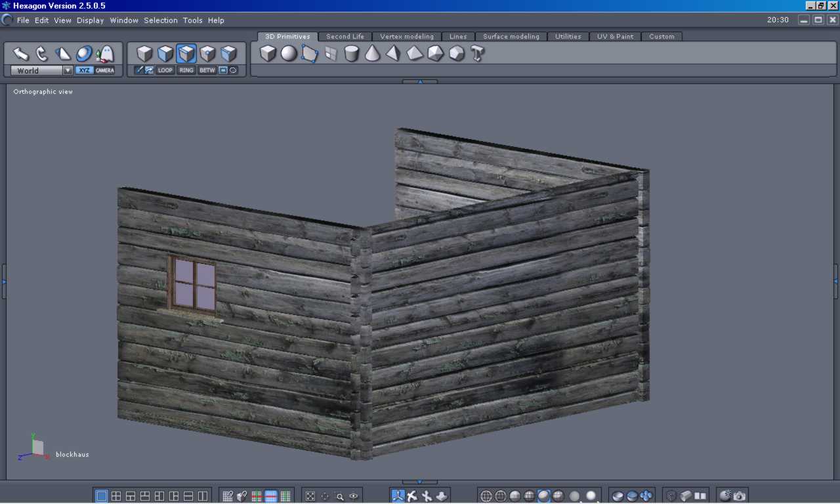Click the brightest white sphere shading icon

[591, 496]
